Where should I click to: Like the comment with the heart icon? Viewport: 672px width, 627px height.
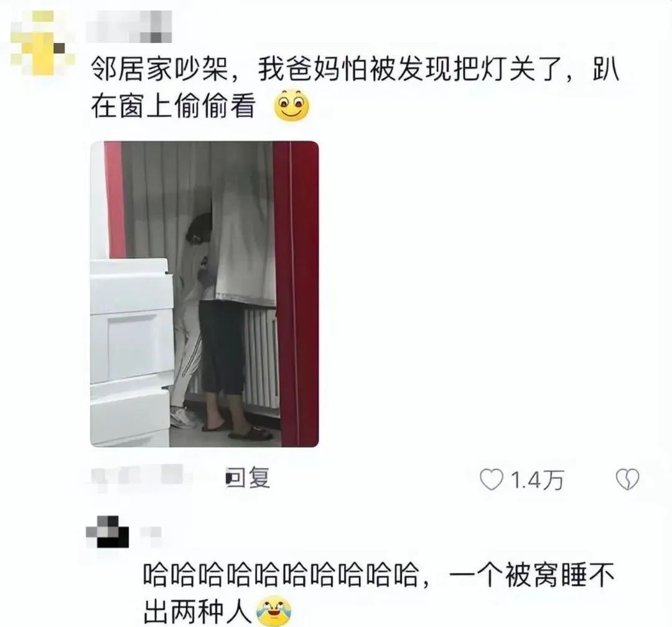(491, 479)
